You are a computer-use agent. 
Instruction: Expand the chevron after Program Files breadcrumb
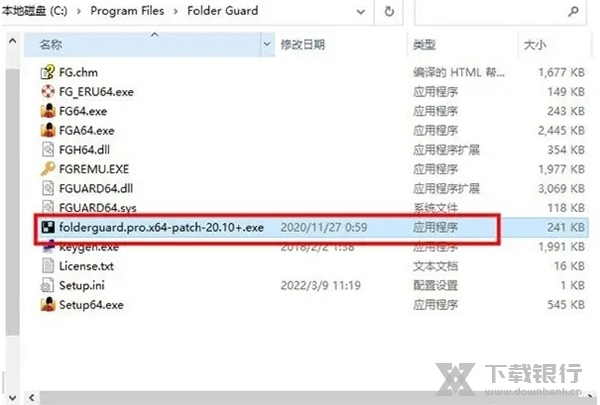[x=176, y=11]
